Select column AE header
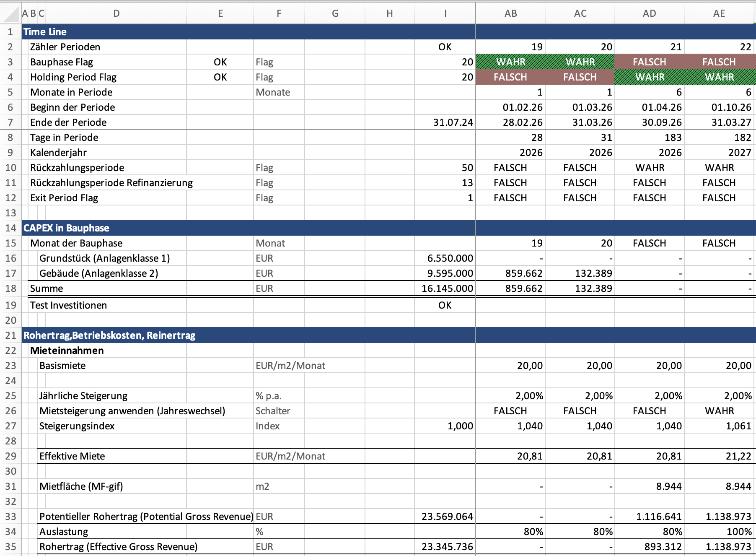Screen dimensions: 756x556 pos(719,13)
